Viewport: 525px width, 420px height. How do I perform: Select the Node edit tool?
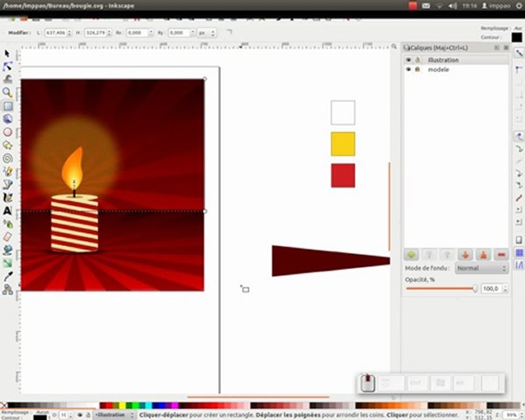tap(8, 66)
